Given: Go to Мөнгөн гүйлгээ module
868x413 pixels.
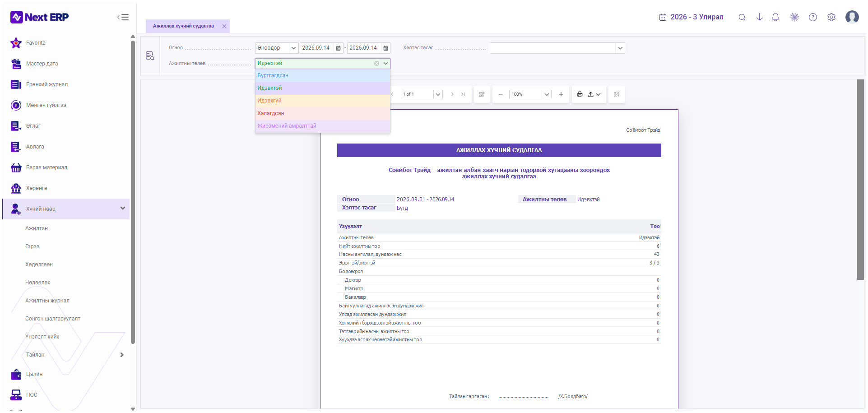Looking at the screenshot, I should (46, 105).
